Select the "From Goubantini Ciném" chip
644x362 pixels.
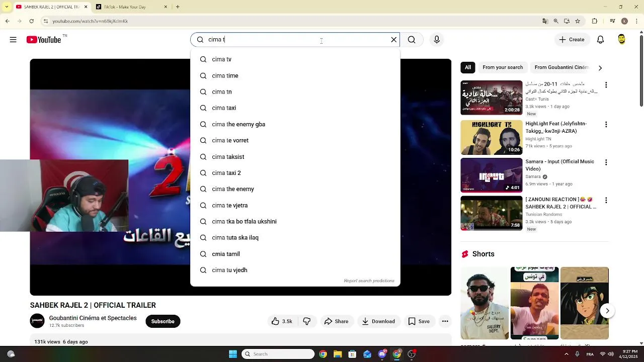[x=561, y=67]
